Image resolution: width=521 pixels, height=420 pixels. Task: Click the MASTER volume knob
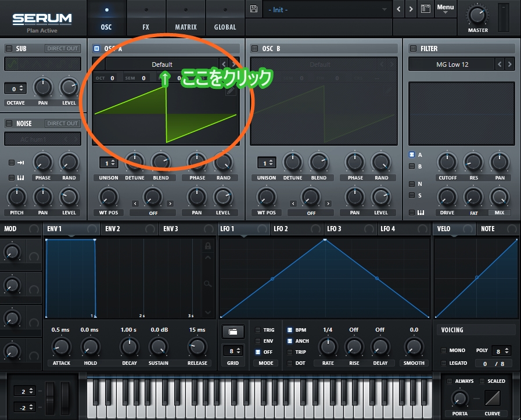pos(478,15)
